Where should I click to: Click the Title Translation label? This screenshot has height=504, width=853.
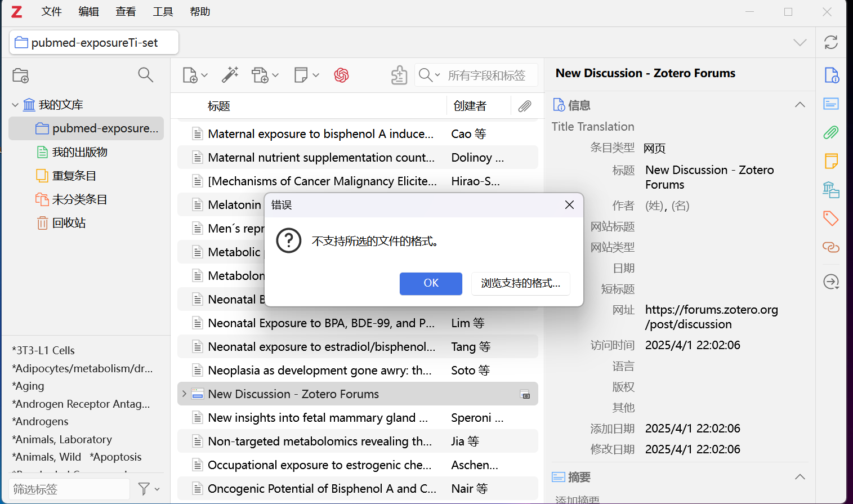click(593, 127)
